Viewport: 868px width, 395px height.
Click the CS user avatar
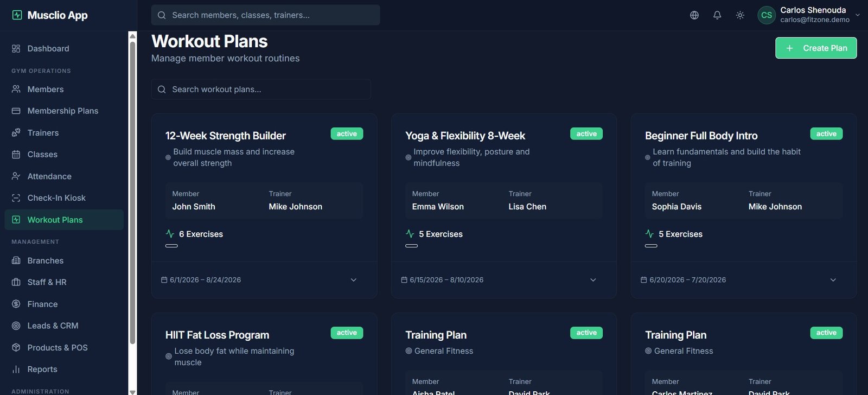(767, 15)
